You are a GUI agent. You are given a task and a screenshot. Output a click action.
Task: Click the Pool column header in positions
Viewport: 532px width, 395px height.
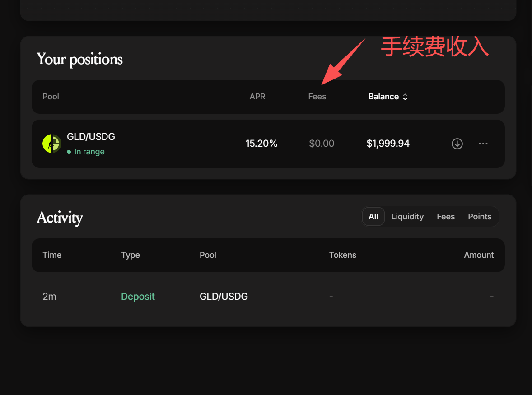click(x=51, y=97)
